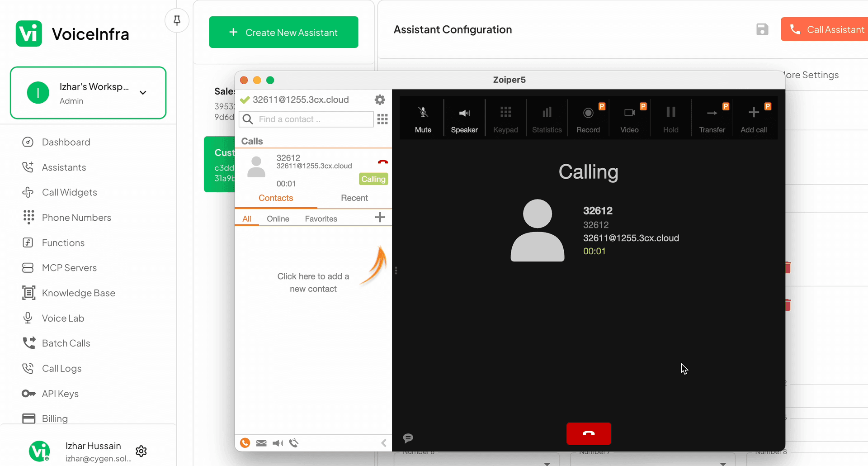Image resolution: width=868 pixels, height=466 pixels.
Task: Open the chat bubble toggle in call window
Action: point(408,438)
